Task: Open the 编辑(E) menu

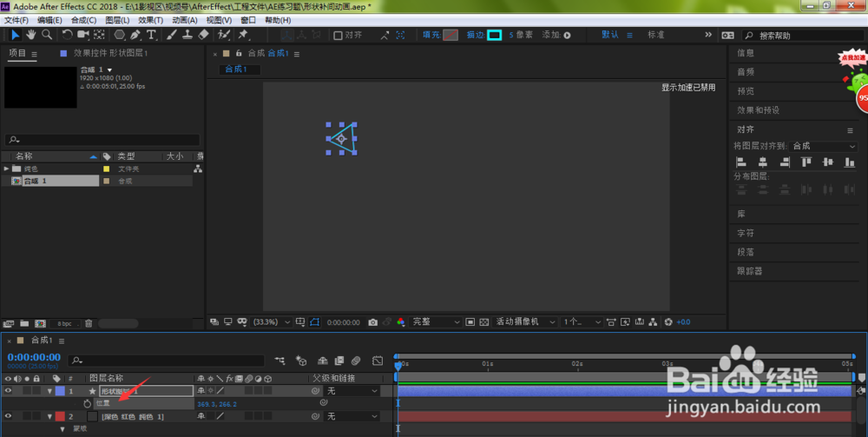Action: pos(49,20)
